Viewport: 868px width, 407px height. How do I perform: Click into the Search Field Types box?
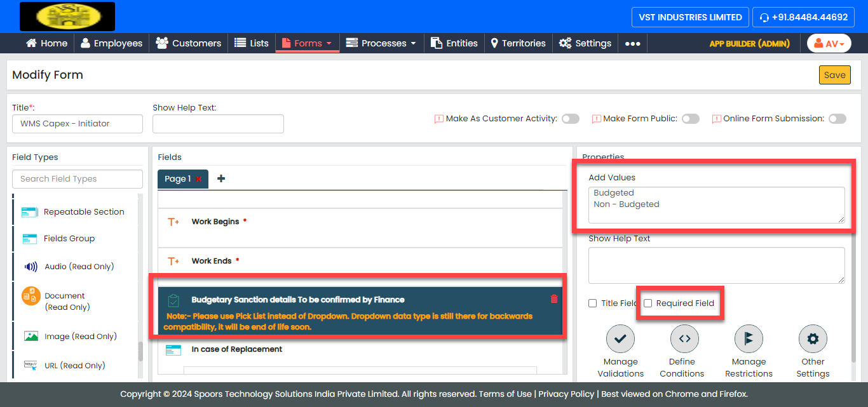click(78, 179)
